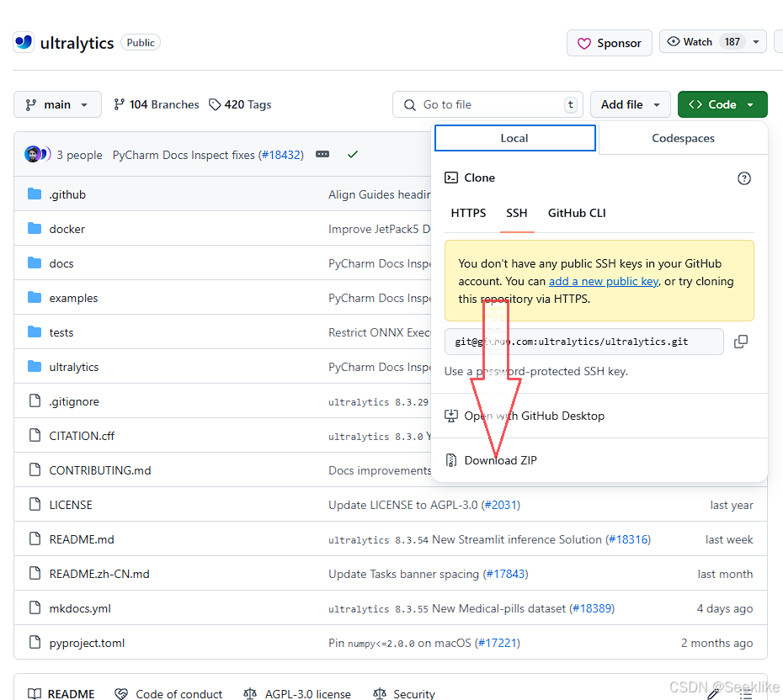Viewport: 783px width, 700px height.
Task: Switch to the AGPL-3.0 license tab
Action: coord(297,693)
